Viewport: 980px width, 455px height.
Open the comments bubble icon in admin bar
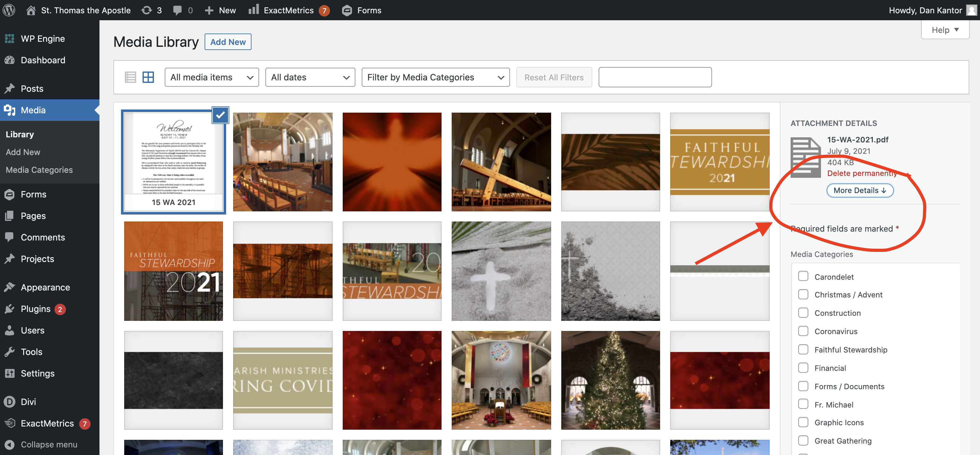[177, 10]
